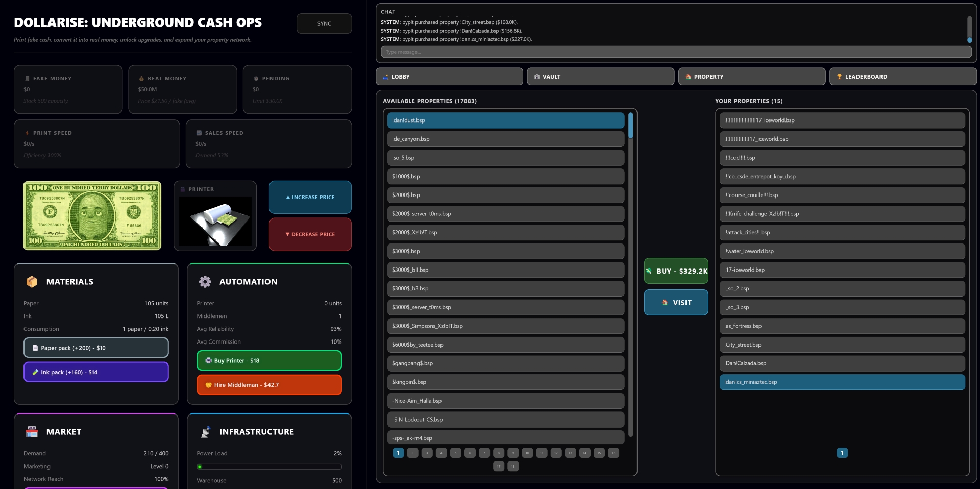Purchase the Ink pack for $14
980x489 pixels.
tap(96, 372)
